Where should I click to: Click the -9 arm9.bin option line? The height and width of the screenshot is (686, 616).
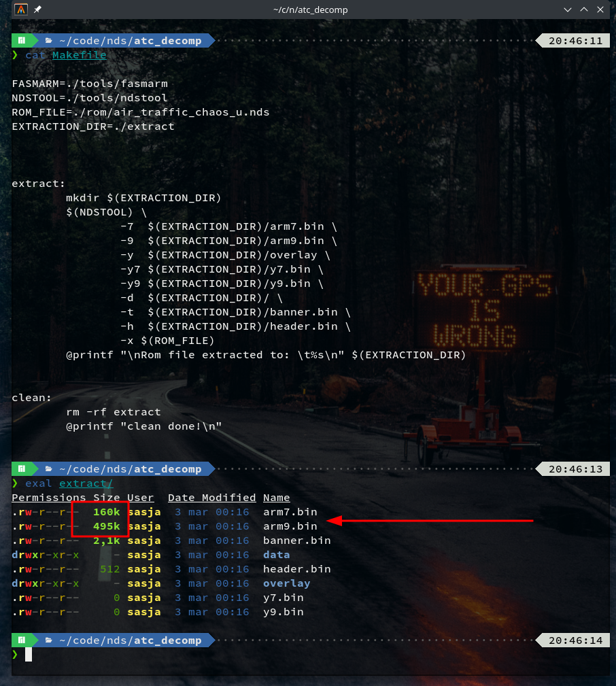(229, 241)
